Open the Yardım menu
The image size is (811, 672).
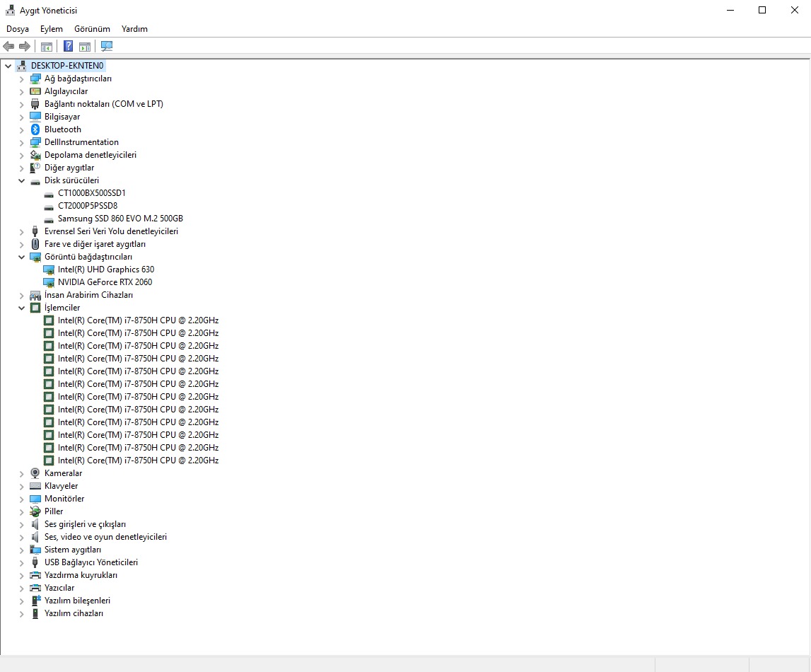[134, 29]
